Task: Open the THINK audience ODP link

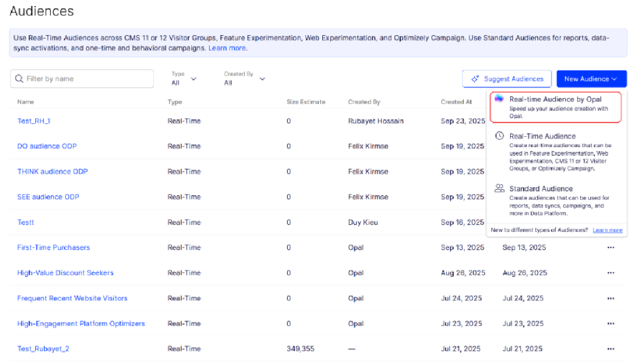Action: [53, 171]
